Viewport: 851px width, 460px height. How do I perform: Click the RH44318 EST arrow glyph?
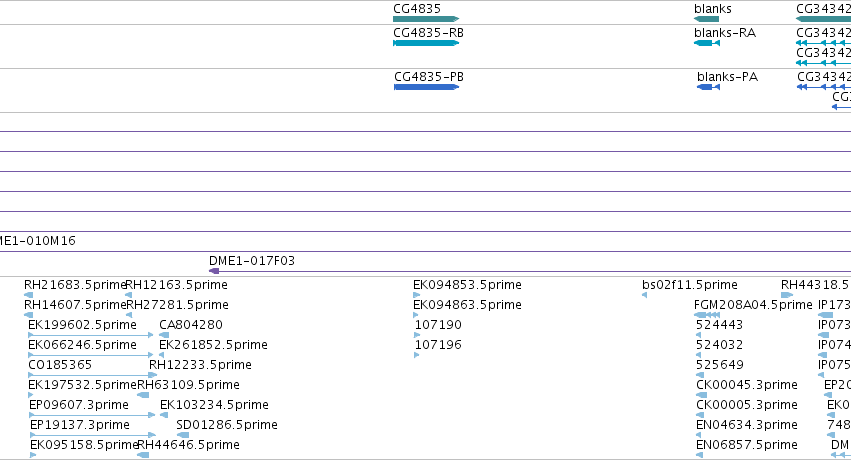point(787,295)
